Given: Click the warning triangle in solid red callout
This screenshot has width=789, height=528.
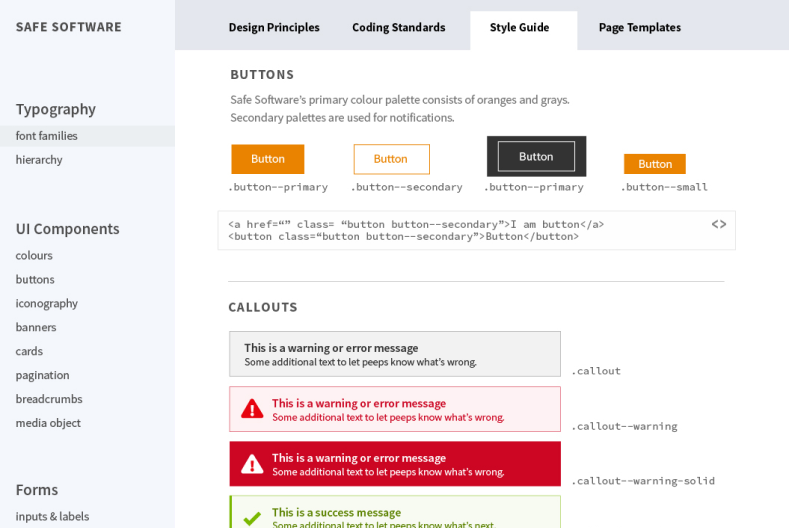Looking at the screenshot, I should [x=252, y=464].
